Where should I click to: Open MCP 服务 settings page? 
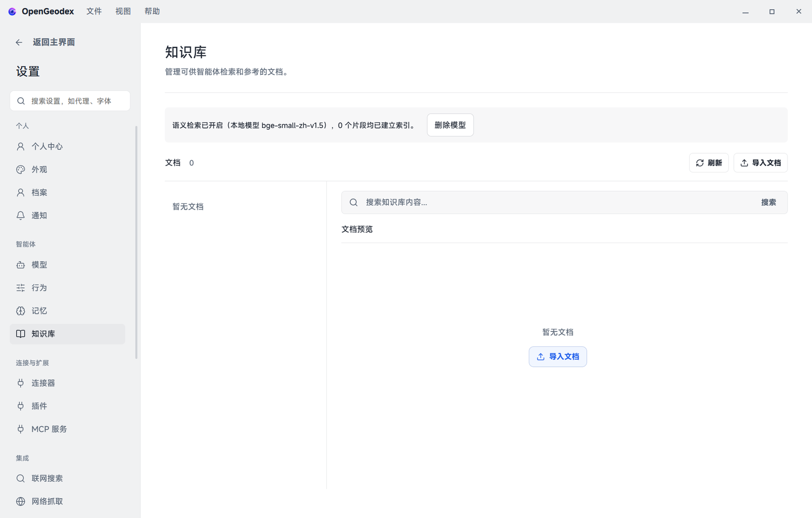67,429
